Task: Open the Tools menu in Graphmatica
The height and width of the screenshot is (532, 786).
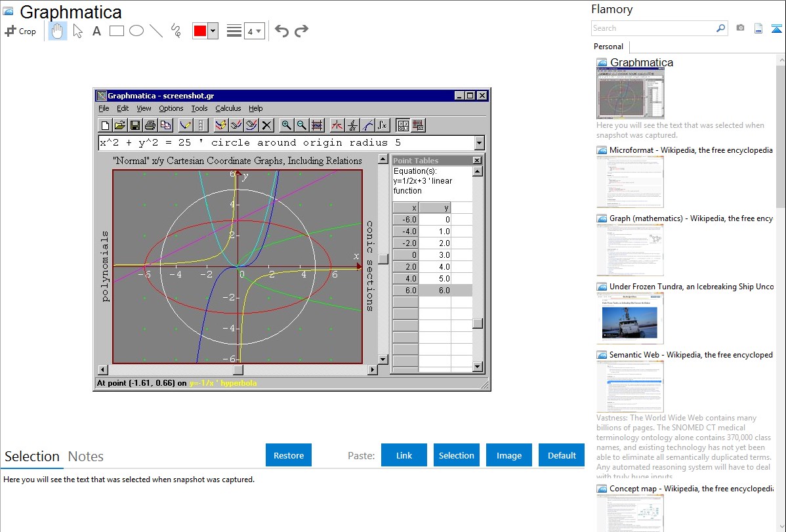Action: (x=199, y=108)
